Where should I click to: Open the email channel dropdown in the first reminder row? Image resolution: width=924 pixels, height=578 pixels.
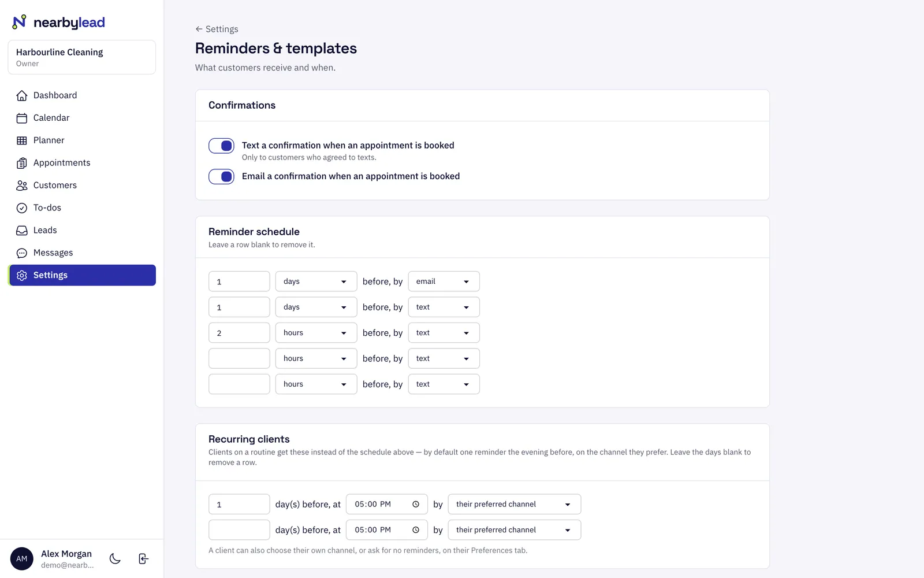pos(444,281)
